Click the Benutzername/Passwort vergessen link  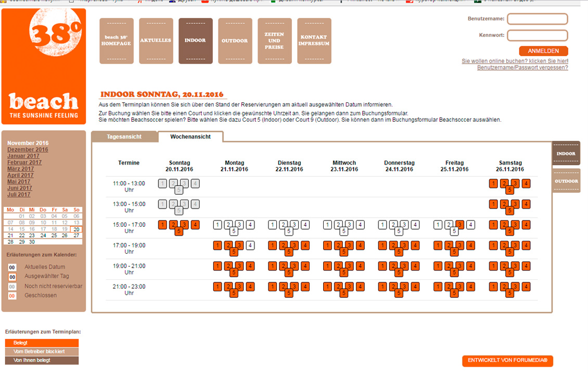[x=522, y=68]
